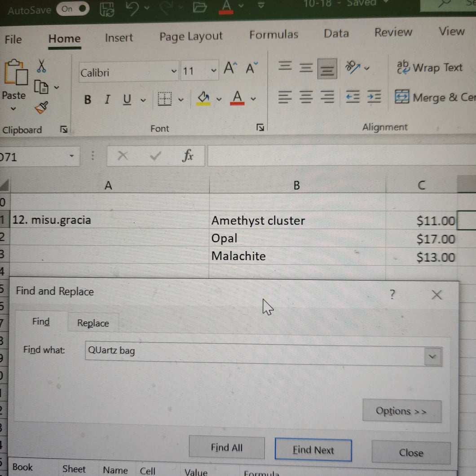Toggle Bold formatting

pyautogui.click(x=88, y=100)
